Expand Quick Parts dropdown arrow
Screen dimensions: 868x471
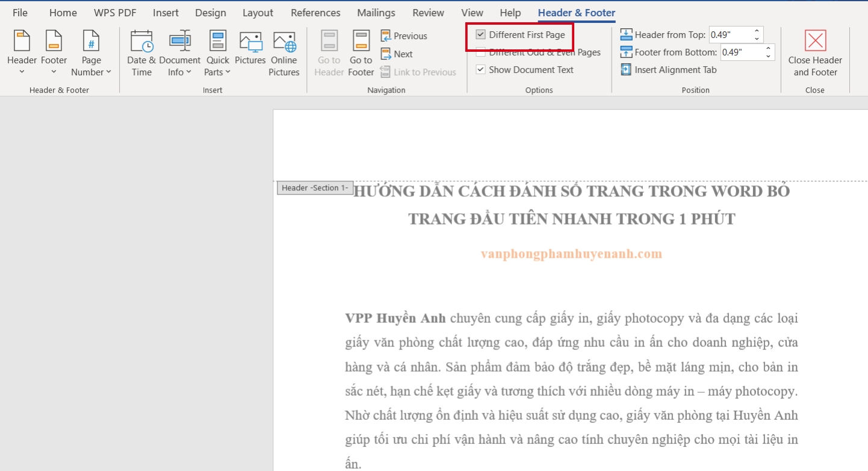click(228, 72)
